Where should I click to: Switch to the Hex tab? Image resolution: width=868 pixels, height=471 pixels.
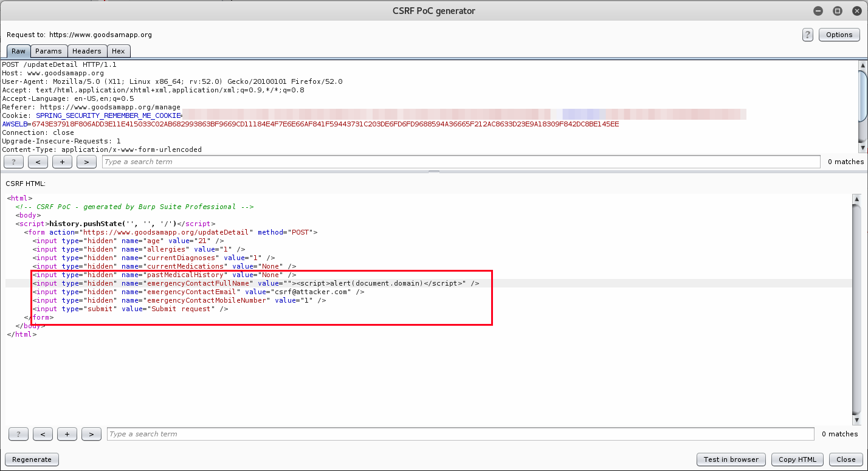[x=119, y=51]
